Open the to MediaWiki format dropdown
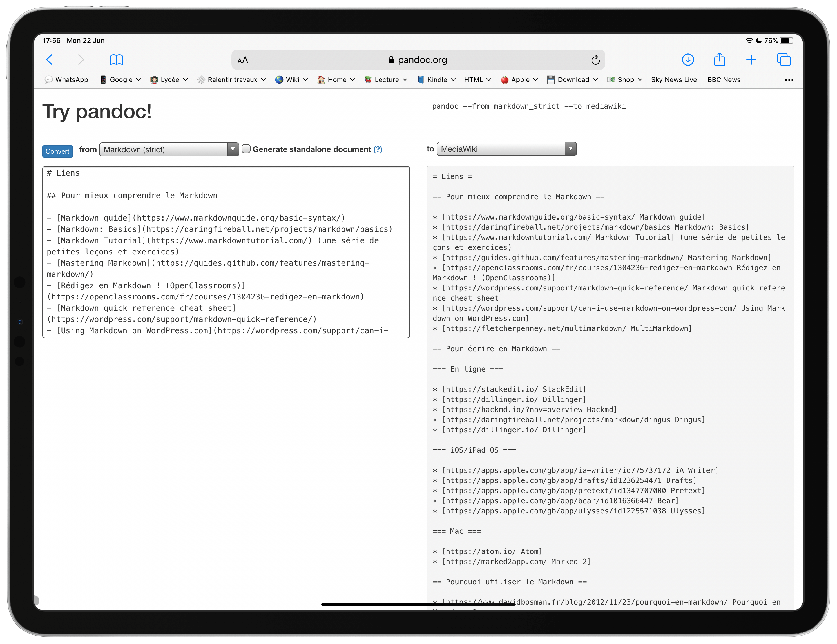The height and width of the screenshot is (644, 837). coord(507,149)
